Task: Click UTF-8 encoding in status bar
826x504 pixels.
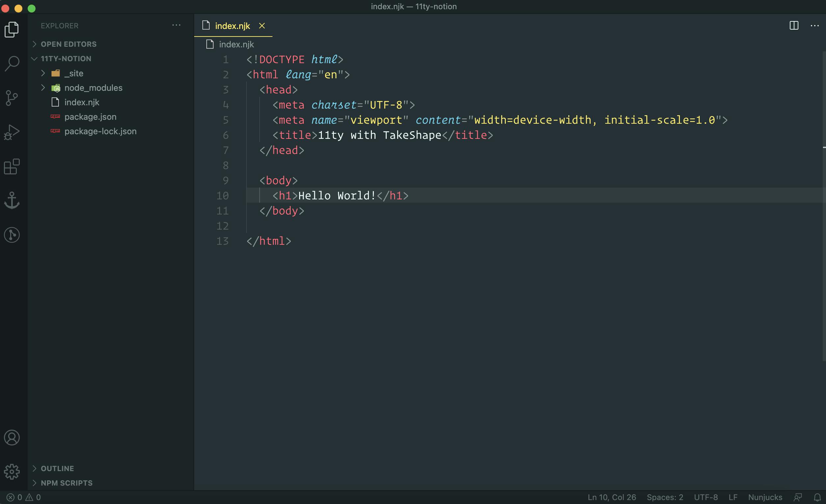Action: tap(706, 497)
